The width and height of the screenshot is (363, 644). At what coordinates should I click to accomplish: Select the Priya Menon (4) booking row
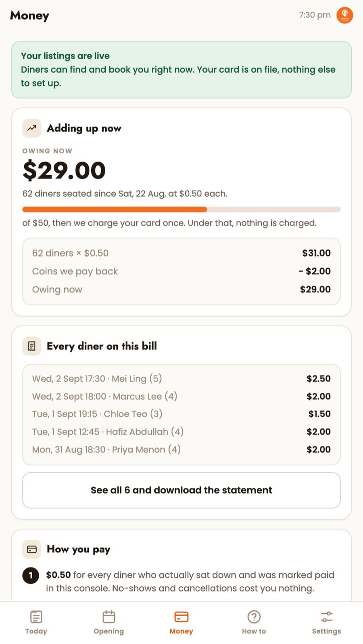[x=181, y=449]
